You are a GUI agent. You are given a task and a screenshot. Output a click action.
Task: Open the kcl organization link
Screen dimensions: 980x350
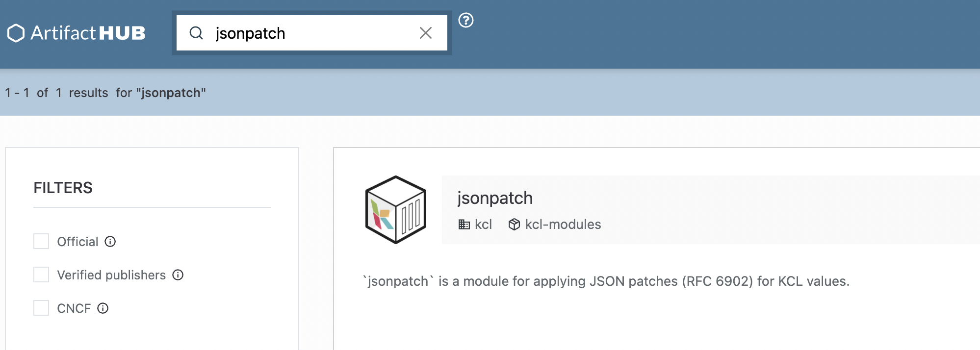483,225
